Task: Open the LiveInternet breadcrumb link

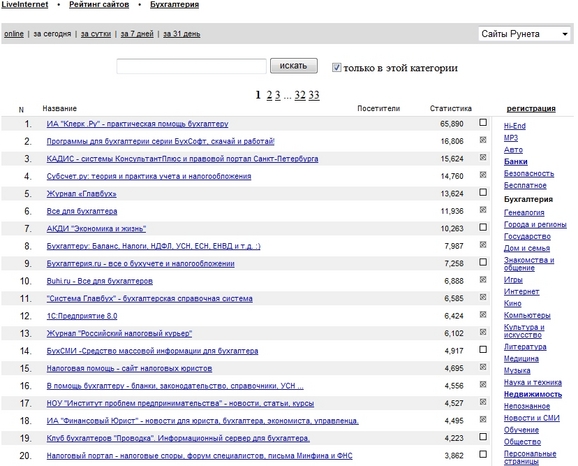Action: click(25, 5)
